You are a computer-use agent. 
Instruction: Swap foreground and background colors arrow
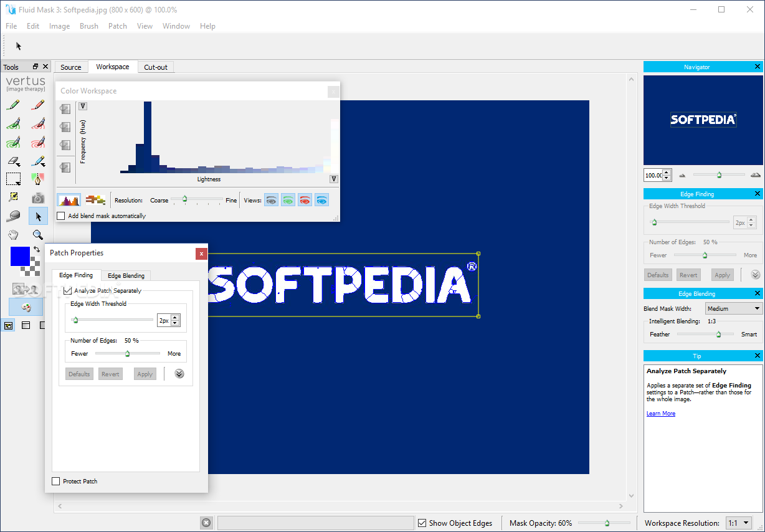(x=37, y=250)
